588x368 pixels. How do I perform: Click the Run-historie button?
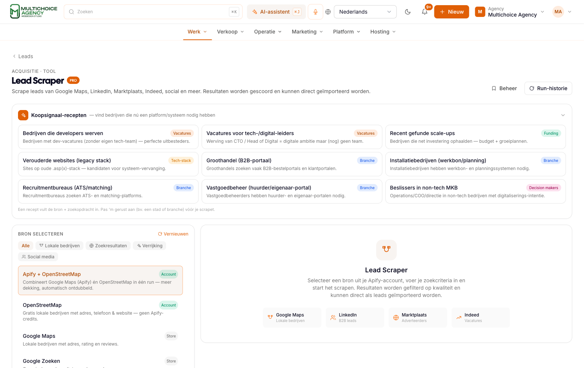548,88
